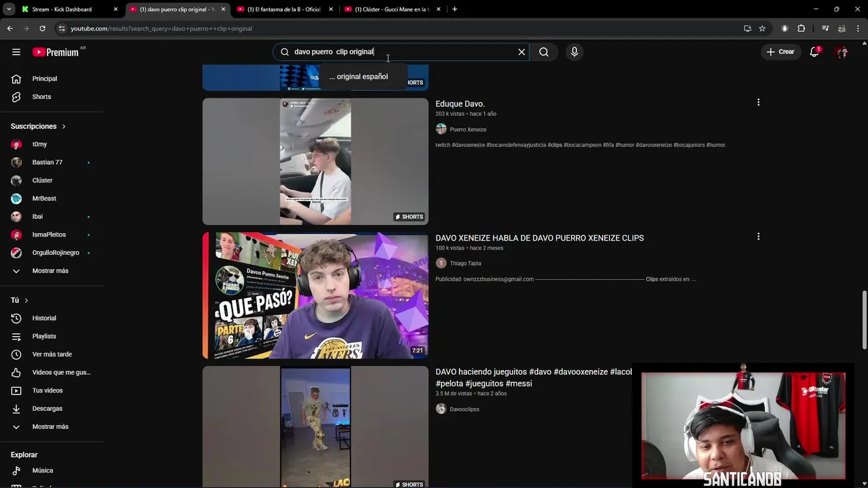Image resolution: width=868 pixels, height=488 pixels.
Task: Close the Kick Dashboard tab
Action: click(116, 9)
